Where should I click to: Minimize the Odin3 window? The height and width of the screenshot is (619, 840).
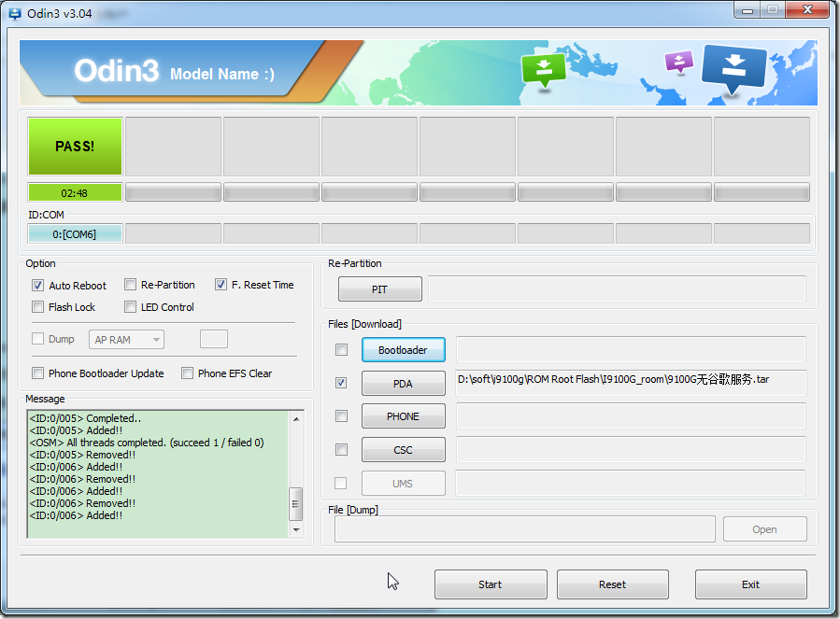[x=747, y=10]
